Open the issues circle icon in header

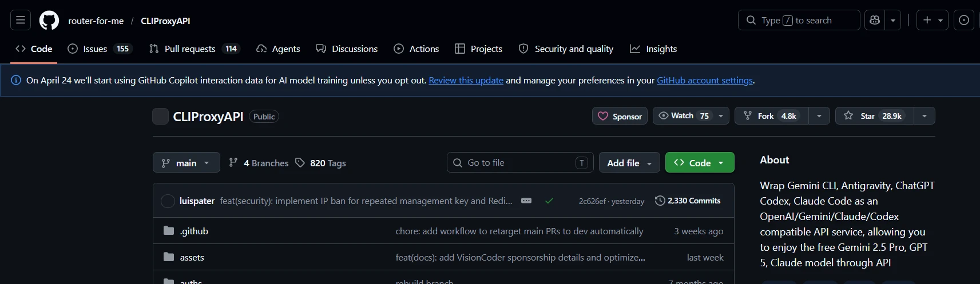click(964, 20)
